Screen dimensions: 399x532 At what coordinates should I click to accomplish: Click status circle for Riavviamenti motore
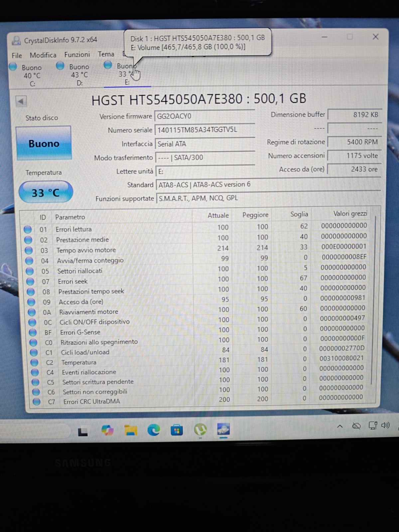point(32,312)
